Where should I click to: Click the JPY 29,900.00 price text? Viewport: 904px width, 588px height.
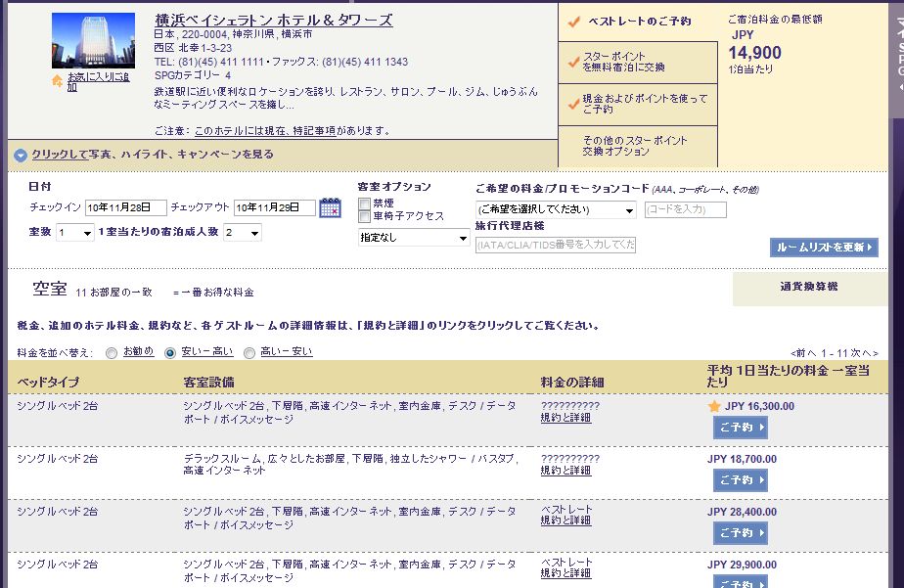click(742, 565)
